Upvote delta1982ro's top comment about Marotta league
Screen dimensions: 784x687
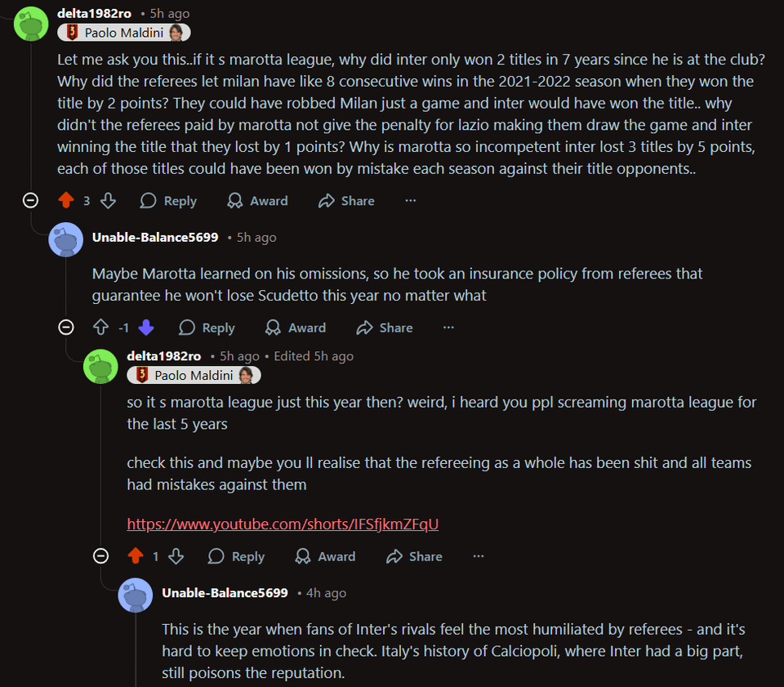(x=66, y=201)
